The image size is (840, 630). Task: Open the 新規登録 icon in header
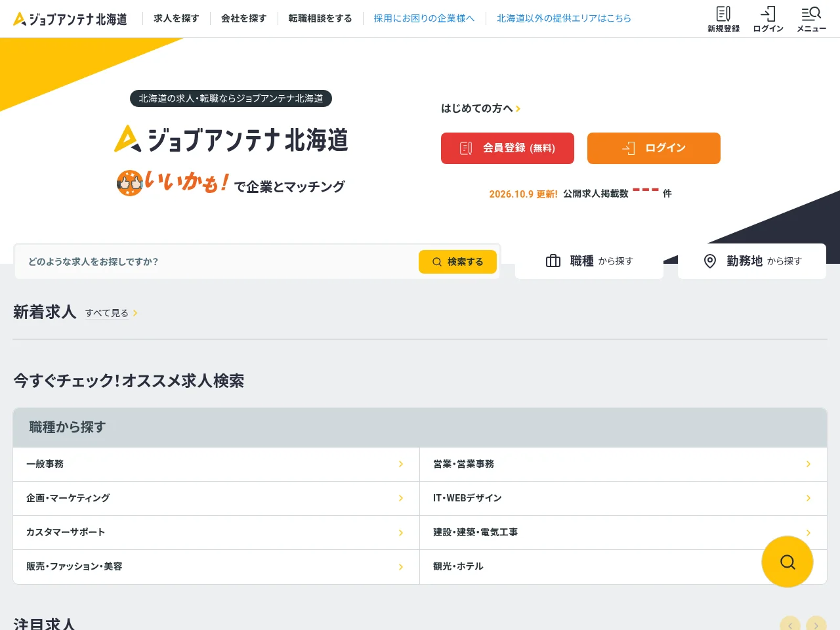pyautogui.click(x=723, y=19)
